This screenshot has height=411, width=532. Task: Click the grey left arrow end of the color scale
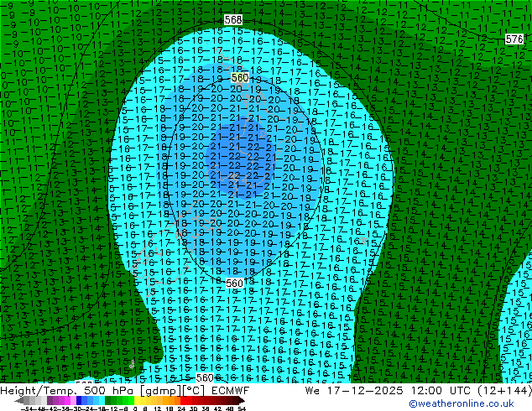tap(19, 400)
